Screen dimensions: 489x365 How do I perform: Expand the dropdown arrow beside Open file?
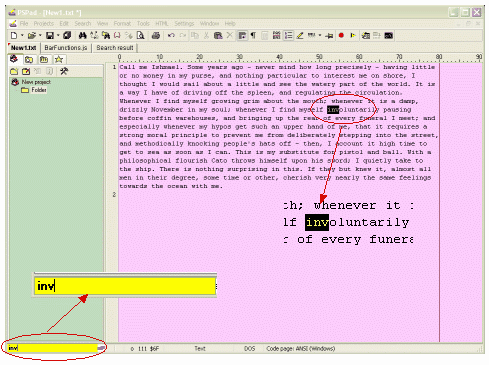click(40, 35)
